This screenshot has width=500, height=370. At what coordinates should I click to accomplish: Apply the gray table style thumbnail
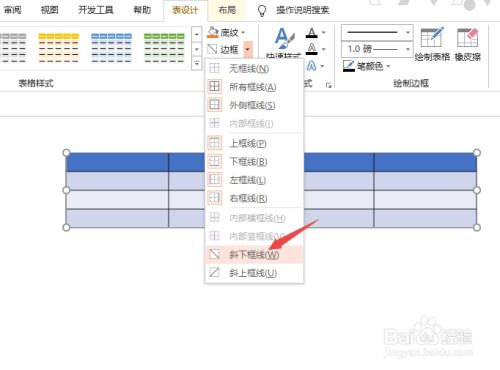(x=13, y=48)
